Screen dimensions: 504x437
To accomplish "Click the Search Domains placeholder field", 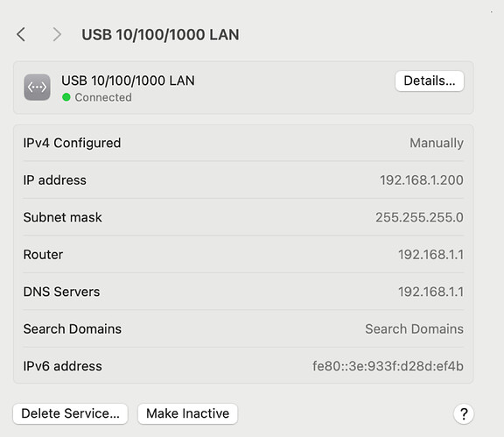I will 414,329.
